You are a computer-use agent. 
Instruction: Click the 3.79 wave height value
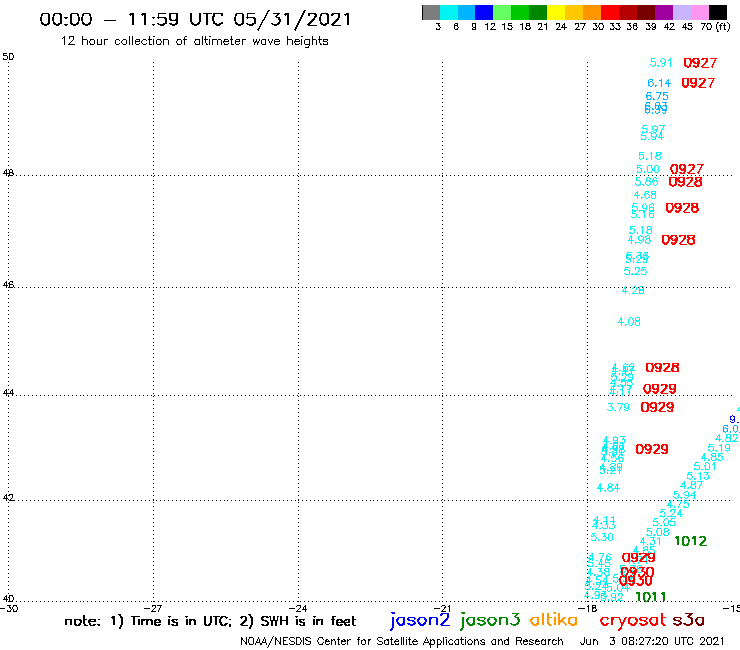[618, 407]
